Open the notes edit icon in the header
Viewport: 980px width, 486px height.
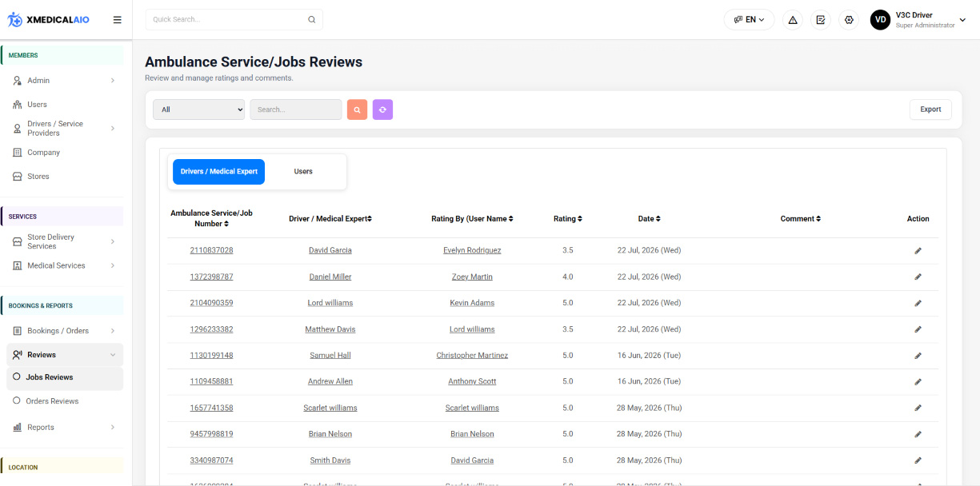(x=821, y=20)
